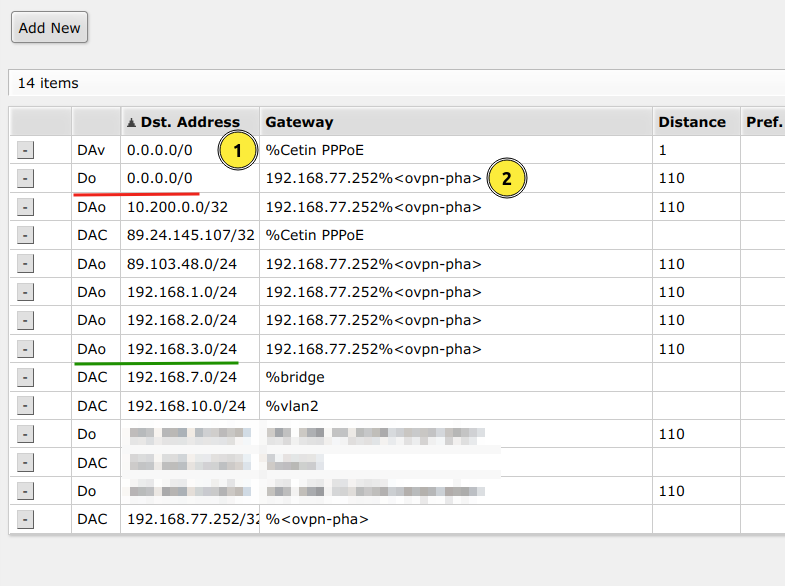Select %Cetin PPPoE gateway in the DAv row
This screenshot has width=785, height=586.
pos(314,150)
